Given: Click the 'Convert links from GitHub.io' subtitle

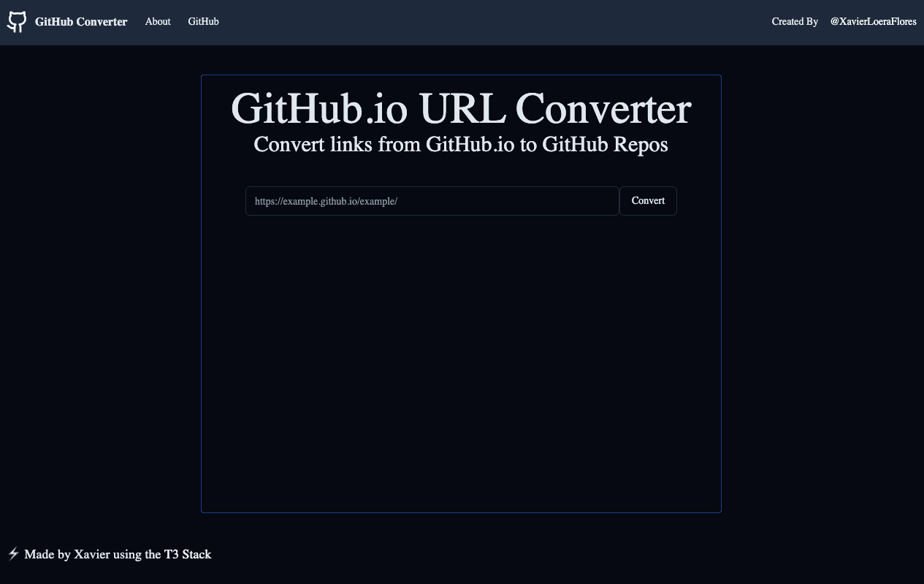Looking at the screenshot, I should (x=461, y=144).
